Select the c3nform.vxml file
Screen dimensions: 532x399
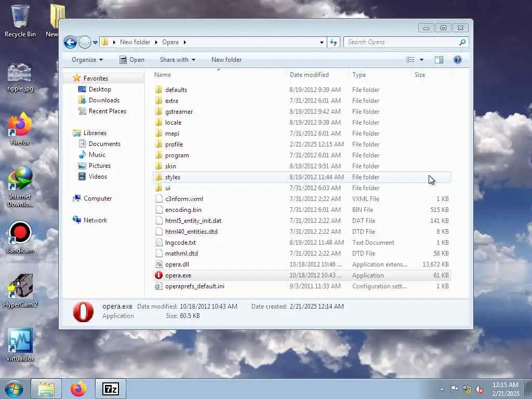184,199
